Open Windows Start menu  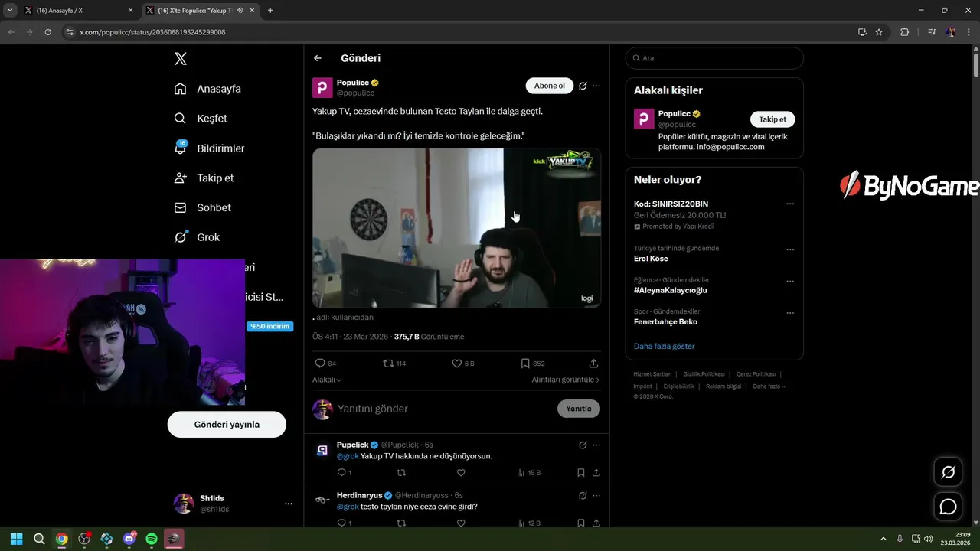point(16,539)
